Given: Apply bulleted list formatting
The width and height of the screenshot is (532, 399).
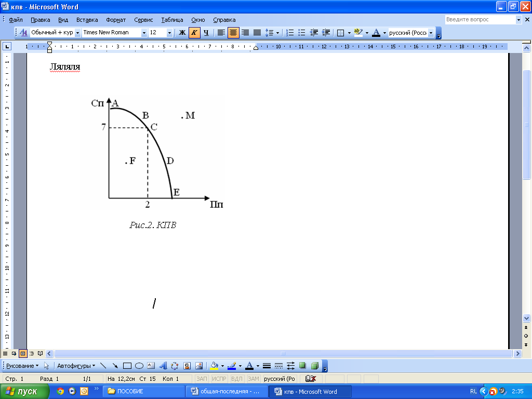Looking at the screenshot, I should (302, 33).
